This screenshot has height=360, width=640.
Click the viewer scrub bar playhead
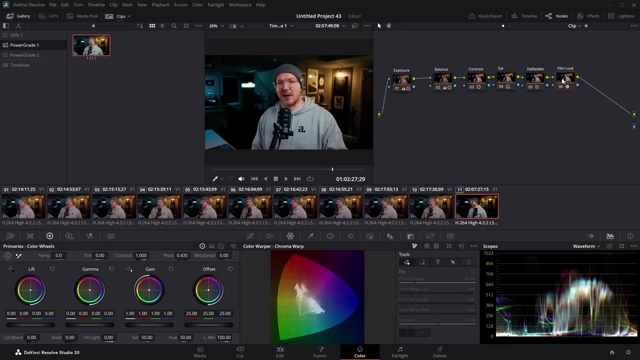coord(332,169)
